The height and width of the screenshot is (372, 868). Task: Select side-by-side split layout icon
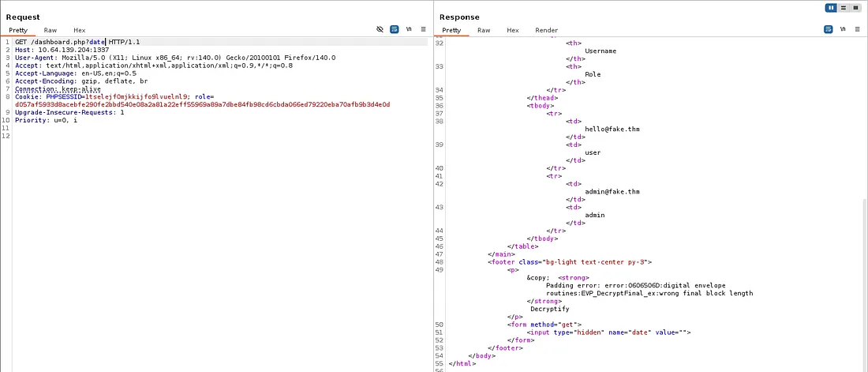[x=831, y=8]
